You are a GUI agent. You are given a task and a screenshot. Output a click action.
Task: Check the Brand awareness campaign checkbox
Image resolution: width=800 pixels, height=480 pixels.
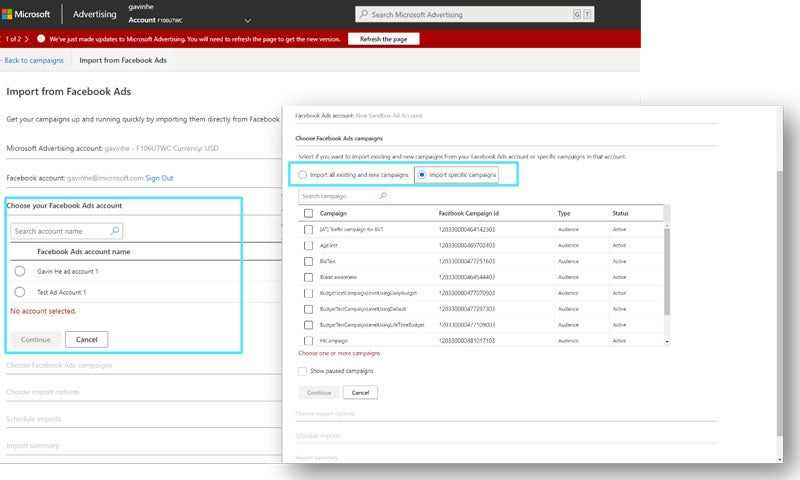tap(308, 277)
